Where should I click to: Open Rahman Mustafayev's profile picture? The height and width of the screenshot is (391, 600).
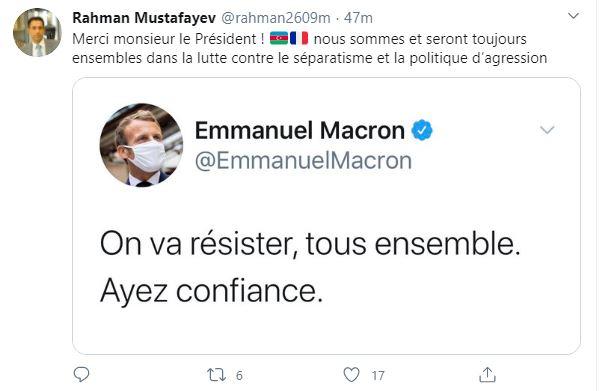click(x=37, y=33)
